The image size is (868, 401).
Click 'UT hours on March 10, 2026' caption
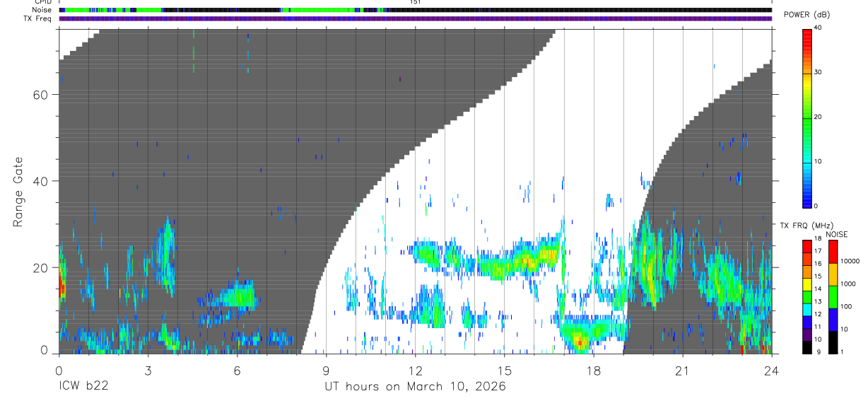(415, 387)
